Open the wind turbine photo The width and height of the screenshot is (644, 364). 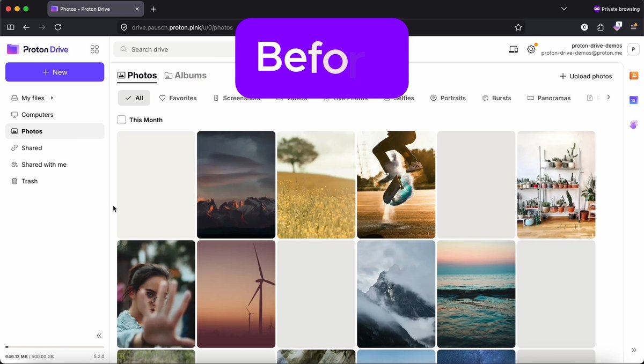(236, 294)
